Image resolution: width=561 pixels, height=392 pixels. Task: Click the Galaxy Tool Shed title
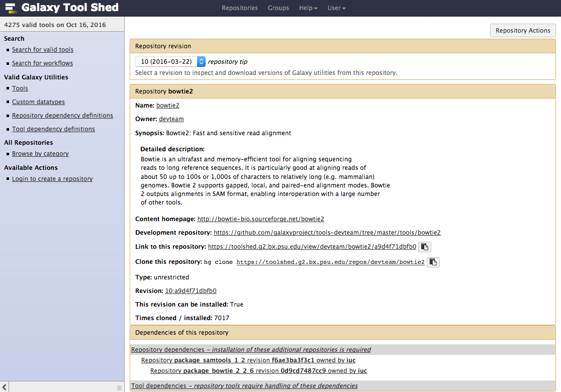(70, 8)
